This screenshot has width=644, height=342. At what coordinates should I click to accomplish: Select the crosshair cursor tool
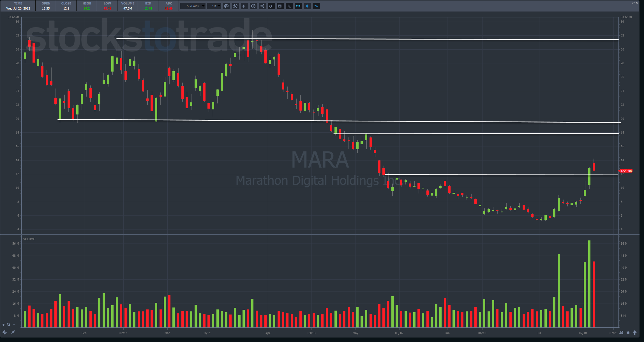tap(5, 332)
